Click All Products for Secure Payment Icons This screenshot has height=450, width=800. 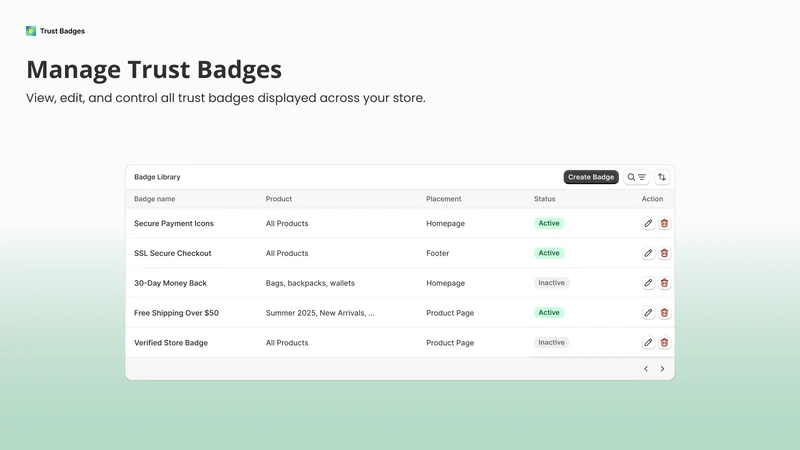[x=287, y=223]
